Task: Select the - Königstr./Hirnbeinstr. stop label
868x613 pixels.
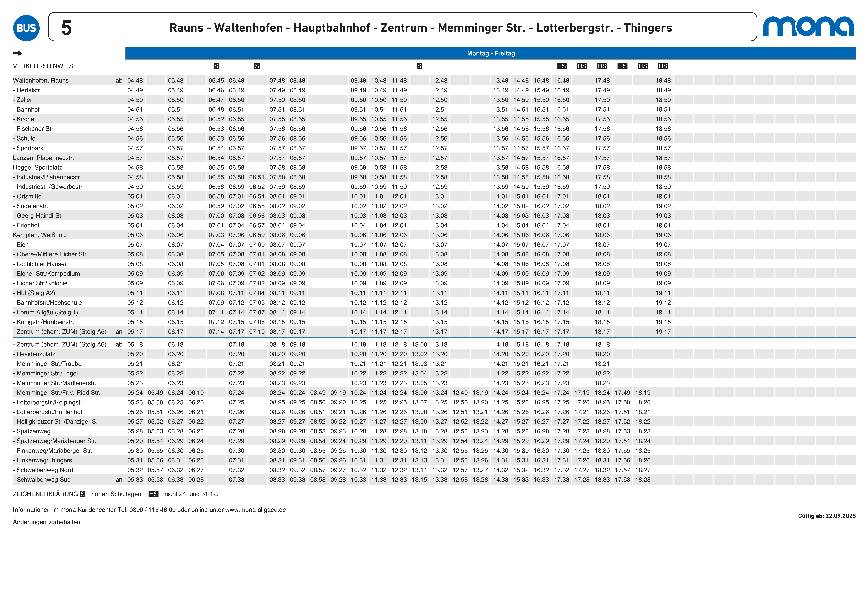Action: coord(44,322)
